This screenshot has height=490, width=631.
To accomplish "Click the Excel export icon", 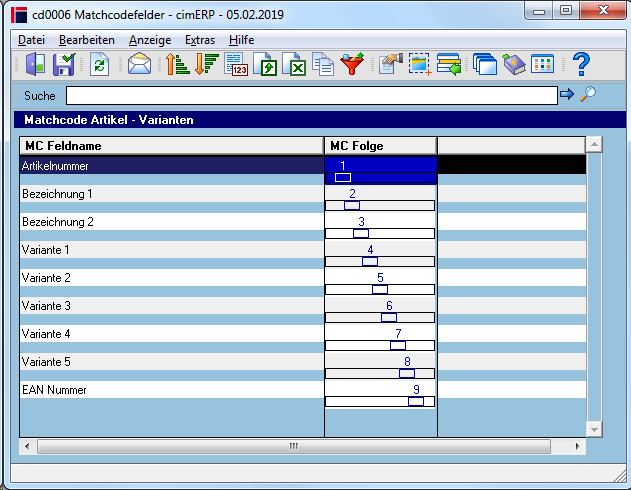I will point(294,64).
